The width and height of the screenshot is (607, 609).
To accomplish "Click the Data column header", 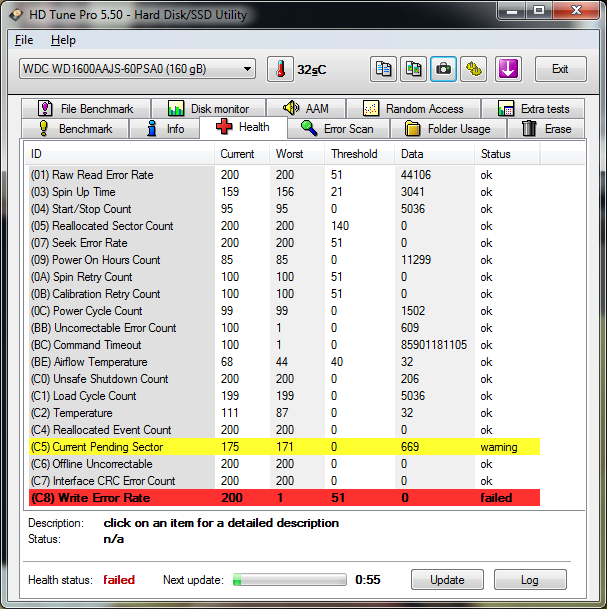I will point(435,154).
